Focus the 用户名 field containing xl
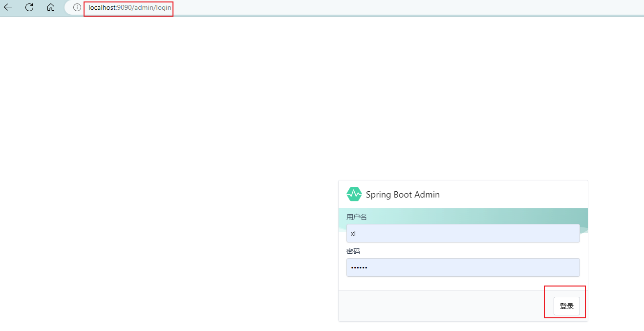 463,233
